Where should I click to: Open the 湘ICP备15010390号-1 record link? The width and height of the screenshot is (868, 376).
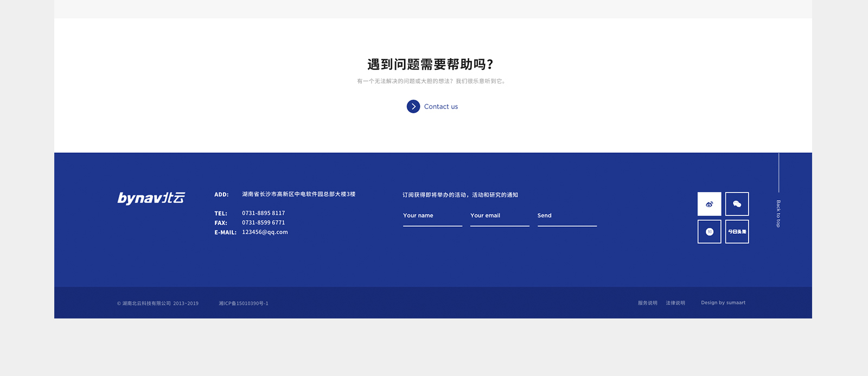(244, 303)
